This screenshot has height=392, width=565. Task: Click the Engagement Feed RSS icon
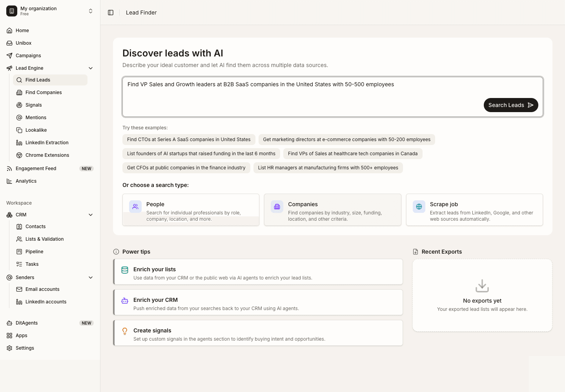(9, 169)
